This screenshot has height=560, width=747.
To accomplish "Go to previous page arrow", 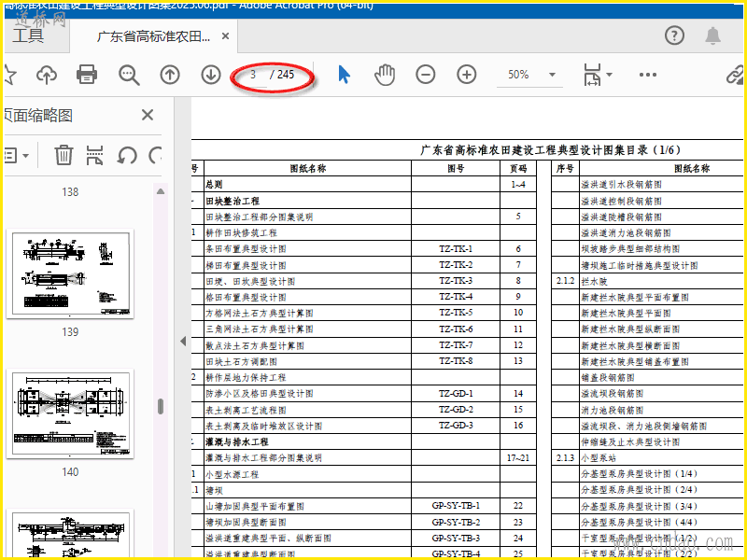I will click(x=170, y=75).
